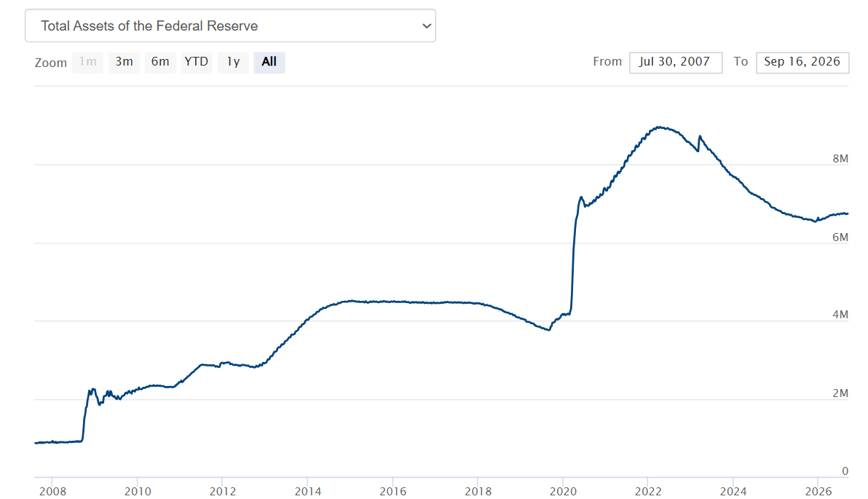This screenshot has width=868, height=499.
Task: Choose the 6m zoom option
Action: 160,62
